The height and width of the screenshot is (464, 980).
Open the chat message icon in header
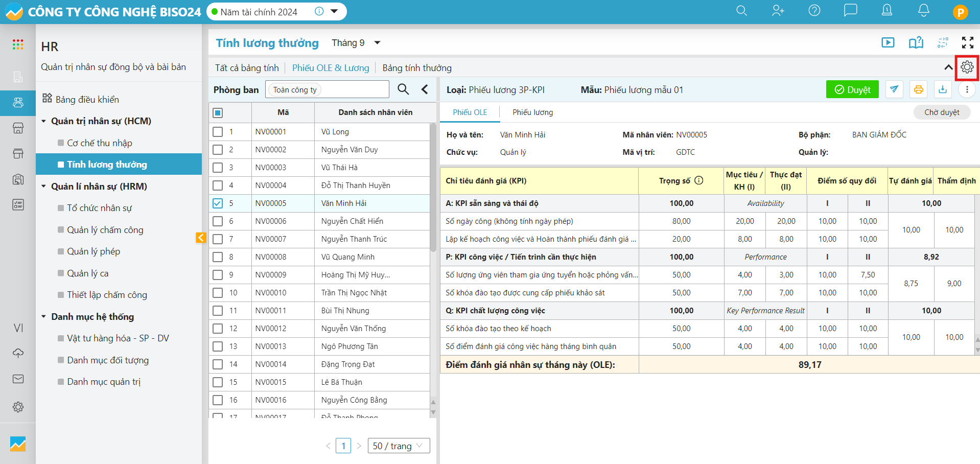pyautogui.click(x=850, y=11)
